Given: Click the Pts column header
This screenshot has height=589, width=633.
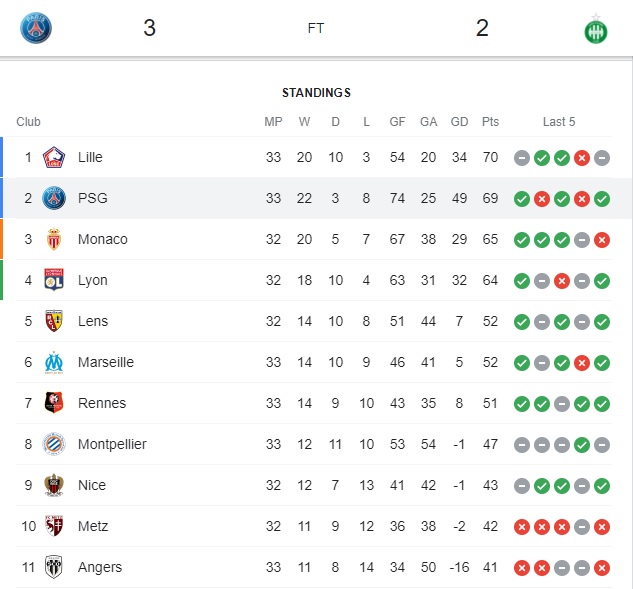Looking at the screenshot, I should pyautogui.click(x=490, y=122).
